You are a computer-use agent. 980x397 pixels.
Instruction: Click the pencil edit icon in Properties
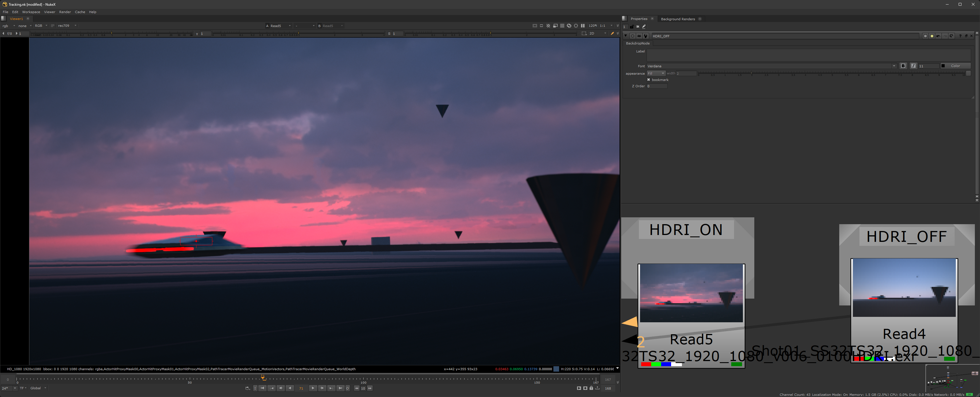[644, 27]
